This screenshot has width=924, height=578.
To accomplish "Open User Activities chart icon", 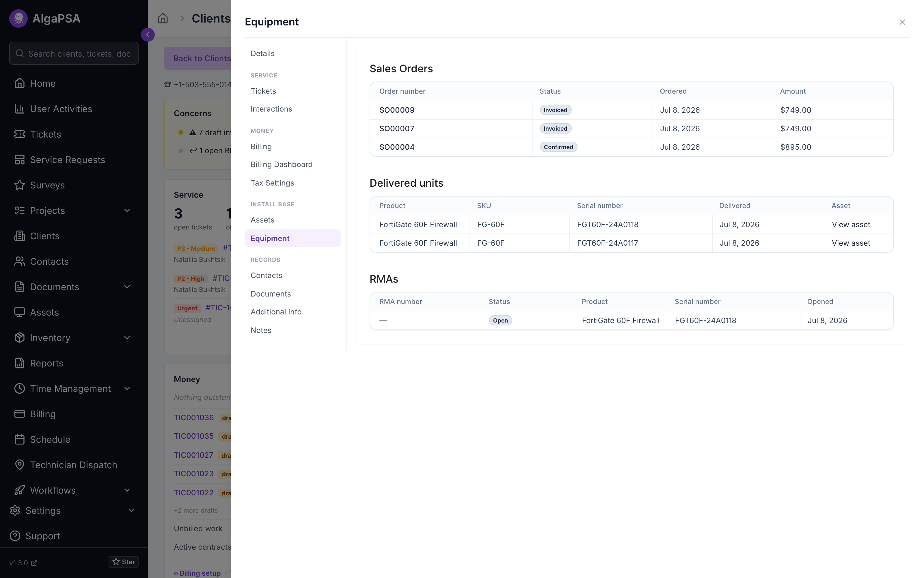I will click(19, 109).
